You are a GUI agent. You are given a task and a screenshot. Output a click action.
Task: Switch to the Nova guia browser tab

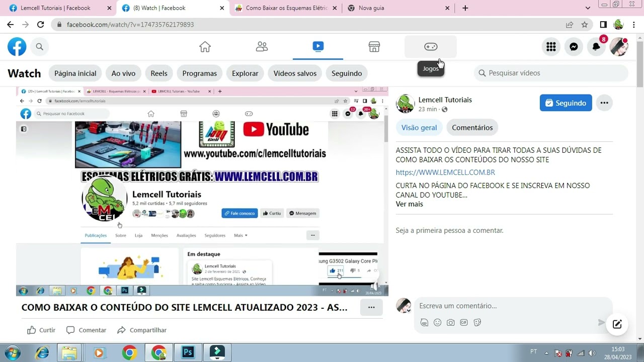pyautogui.click(x=398, y=8)
